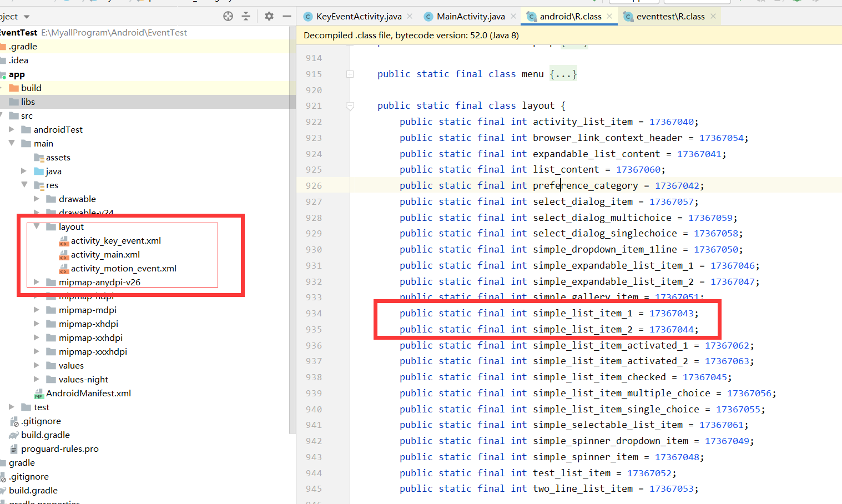Image resolution: width=842 pixels, height=504 pixels.
Task: Expand the folded menu class at line 915
Action: click(x=350, y=74)
